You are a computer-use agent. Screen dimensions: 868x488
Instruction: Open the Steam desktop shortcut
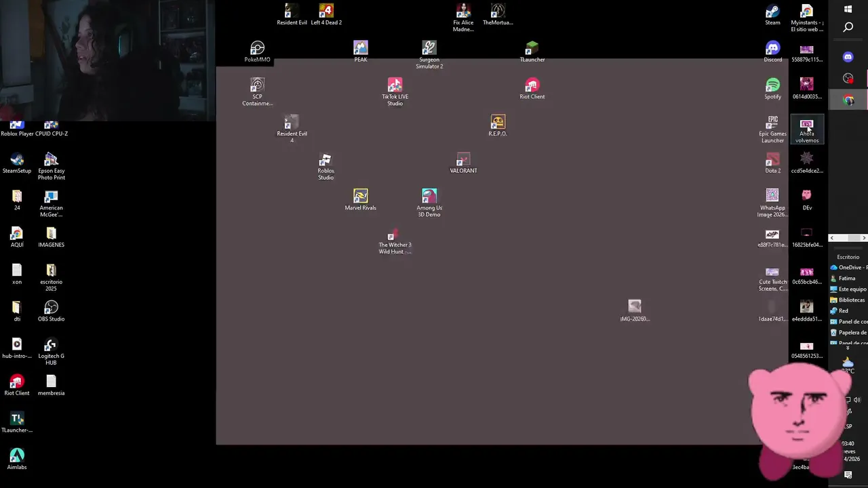pos(772,15)
